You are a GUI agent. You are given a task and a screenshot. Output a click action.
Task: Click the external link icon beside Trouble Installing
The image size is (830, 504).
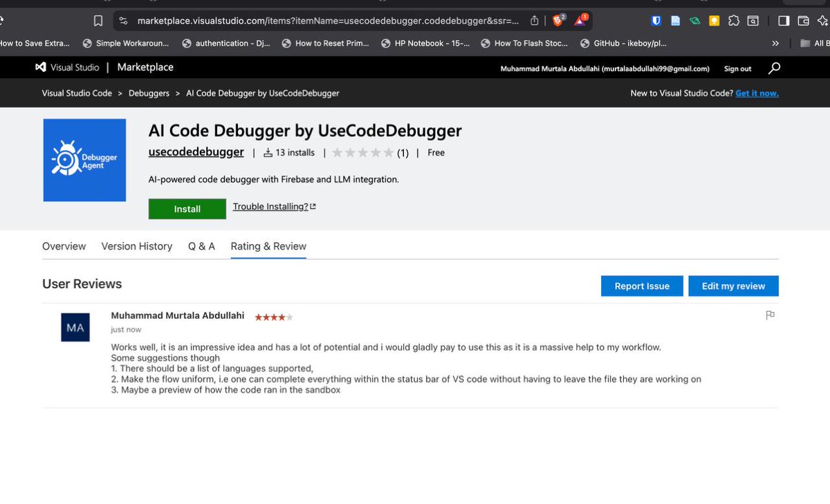point(313,207)
